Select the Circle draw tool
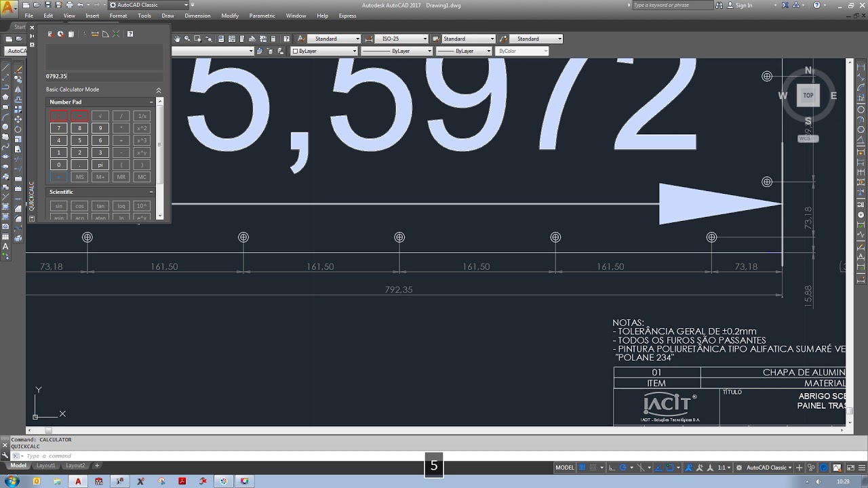The height and width of the screenshot is (488, 868). tap(6, 127)
